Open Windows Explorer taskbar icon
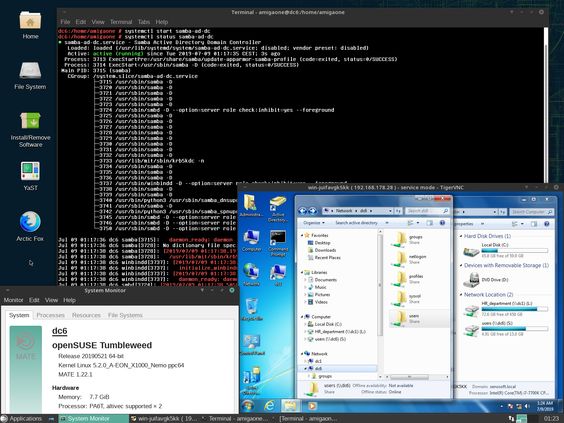The height and width of the screenshot is (423, 564). 290,406
